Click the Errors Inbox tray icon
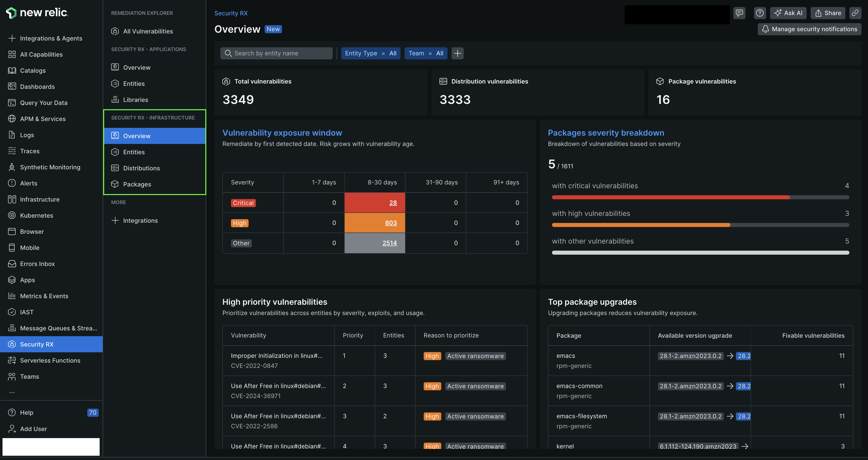Image resolution: width=868 pixels, height=460 pixels. coord(12,264)
